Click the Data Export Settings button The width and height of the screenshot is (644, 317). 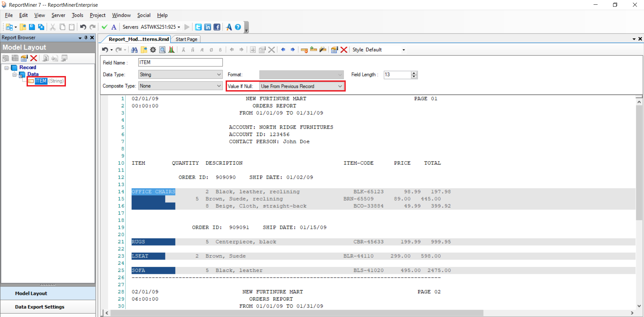pos(40,307)
